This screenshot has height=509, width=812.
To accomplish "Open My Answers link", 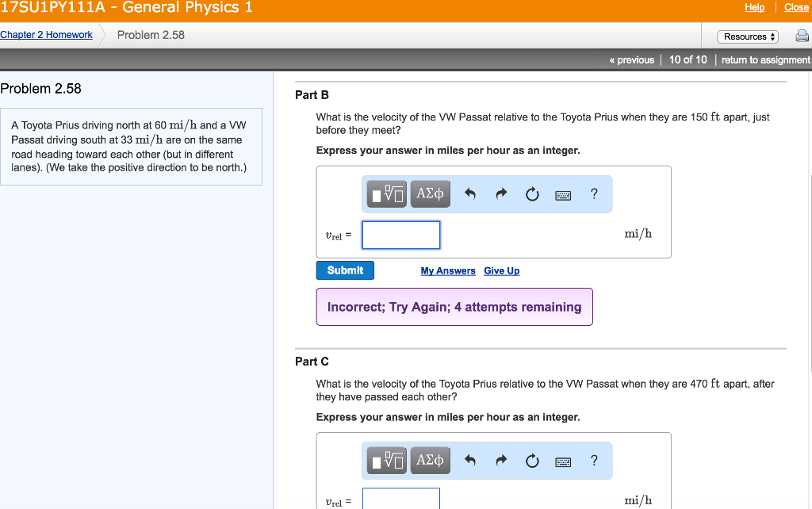I will pyautogui.click(x=448, y=271).
